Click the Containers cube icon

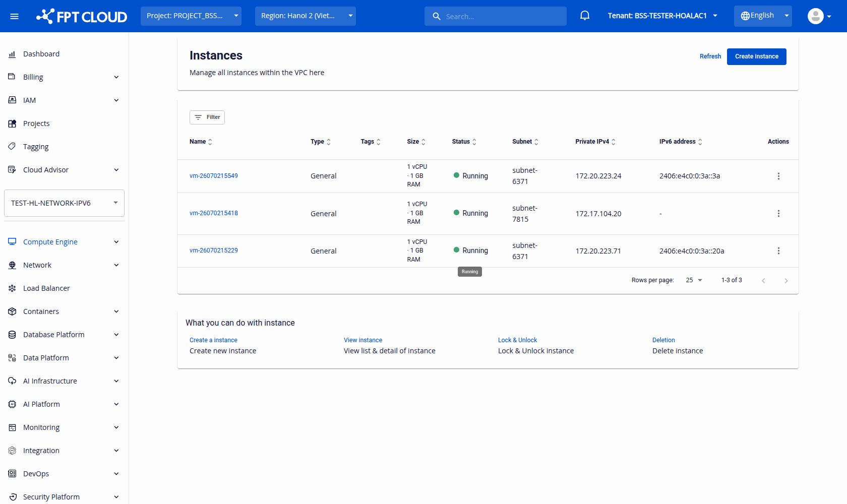coord(12,311)
